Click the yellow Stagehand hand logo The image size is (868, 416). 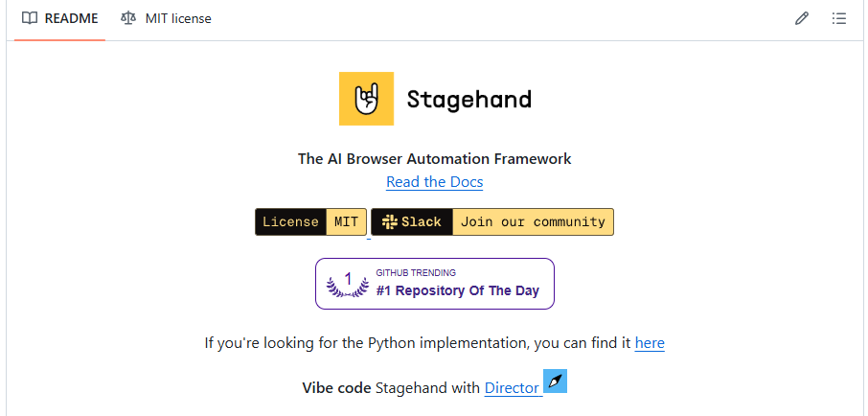367,99
